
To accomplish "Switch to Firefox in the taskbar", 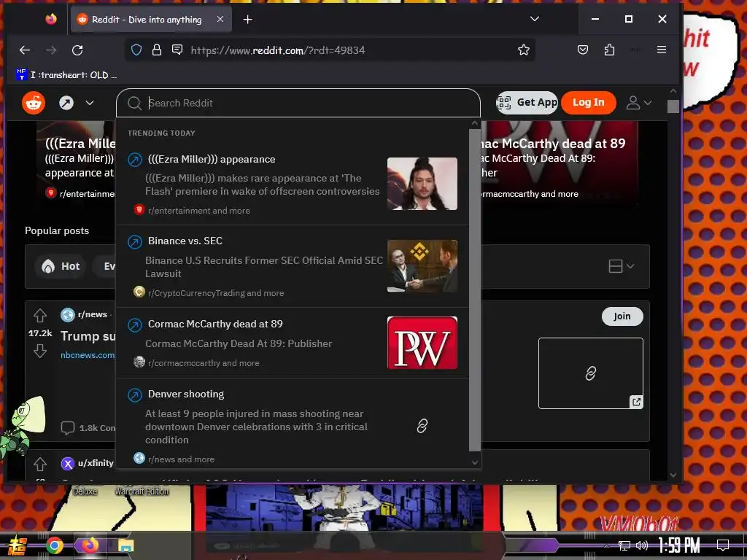I will (89, 545).
